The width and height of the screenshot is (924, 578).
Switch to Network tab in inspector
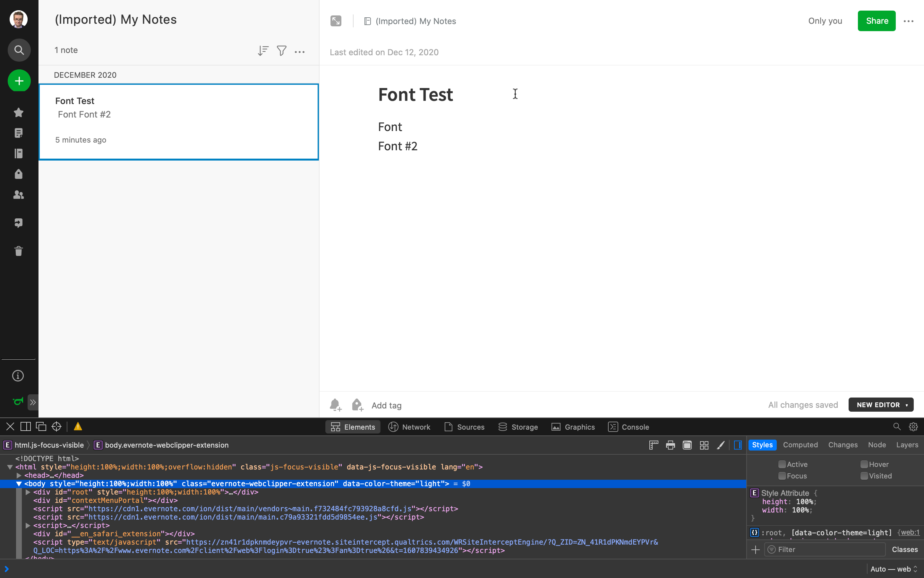tap(409, 427)
